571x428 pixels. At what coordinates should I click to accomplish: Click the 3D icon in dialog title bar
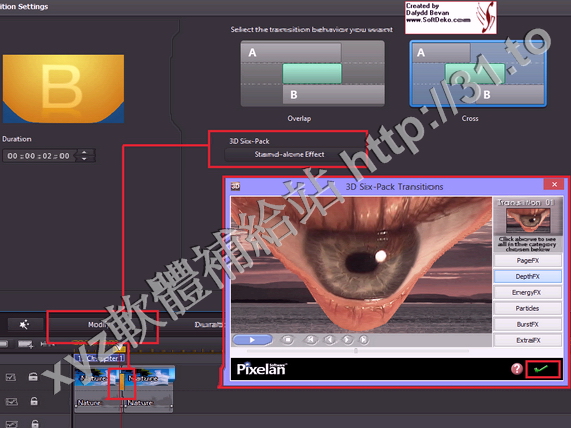(235, 186)
